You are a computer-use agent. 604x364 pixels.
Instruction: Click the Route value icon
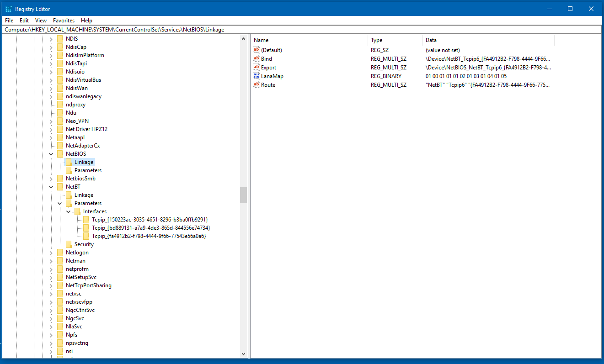[257, 85]
